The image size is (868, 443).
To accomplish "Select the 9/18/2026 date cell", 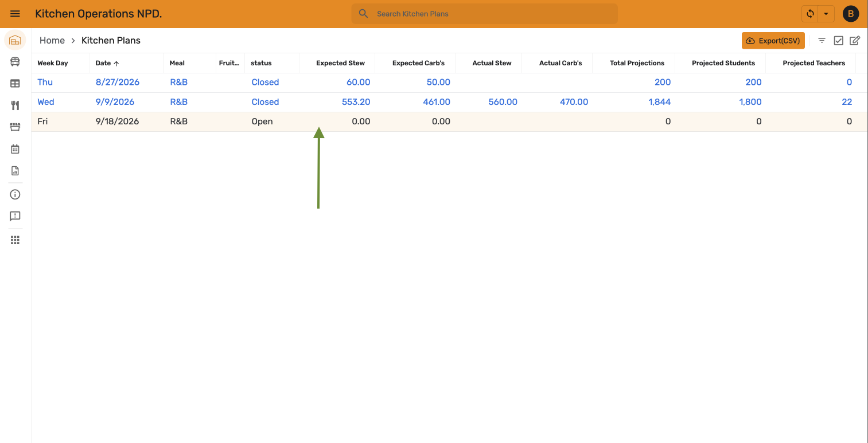I will coord(117,121).
